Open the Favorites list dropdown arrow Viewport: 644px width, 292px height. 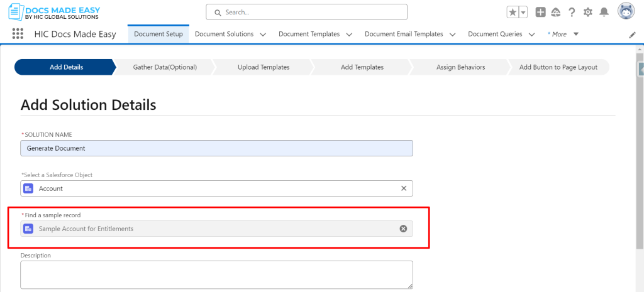(x=523, y=13)
